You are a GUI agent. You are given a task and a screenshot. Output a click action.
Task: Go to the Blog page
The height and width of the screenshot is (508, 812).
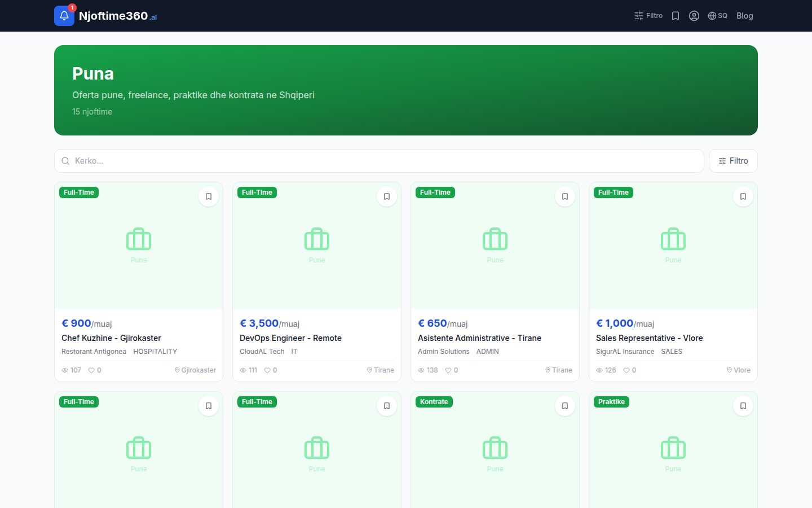744,16
